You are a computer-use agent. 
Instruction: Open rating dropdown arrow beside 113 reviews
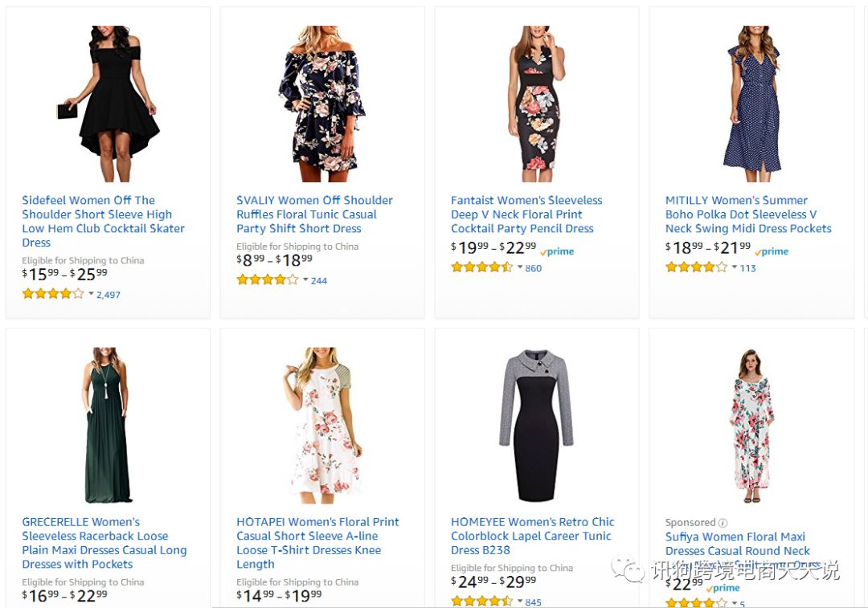(735, 267)
